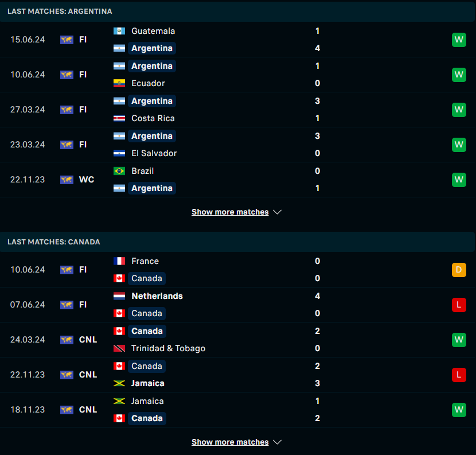476x455 pixels.
Task: Click the world map icon beside 22.11.23 WC
Action: [x=67, y=180]
